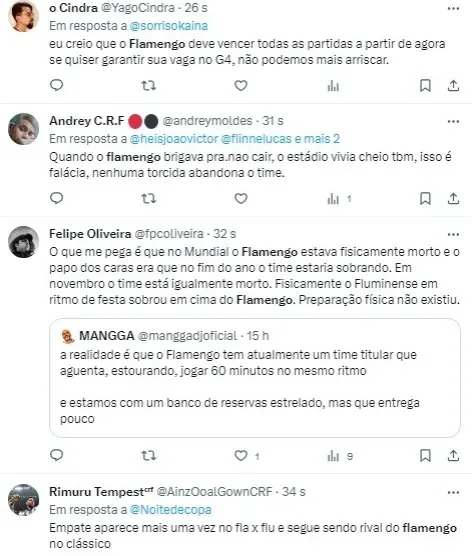The height and width of the screenshot is (556, 472).
Task: Retweet Yago Cindra's Flamengo tweet
Action: pos(149,85)
